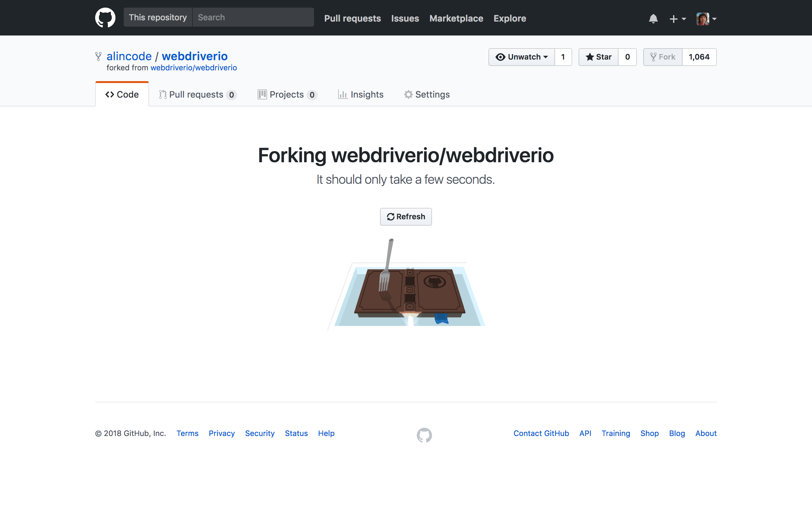This screenshot has height=507, width=812.
Task: Click the This repository search scope
Action: click(x=158, y=17)
